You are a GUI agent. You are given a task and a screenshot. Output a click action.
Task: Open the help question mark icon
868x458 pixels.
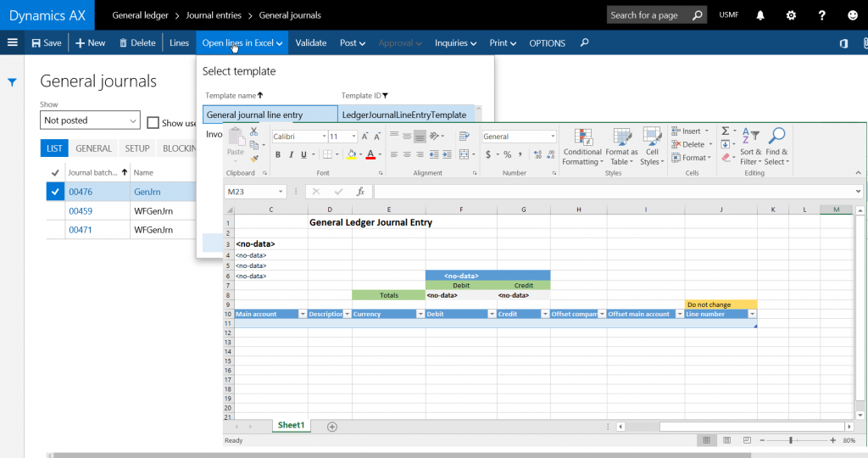[x=822, y=15]
